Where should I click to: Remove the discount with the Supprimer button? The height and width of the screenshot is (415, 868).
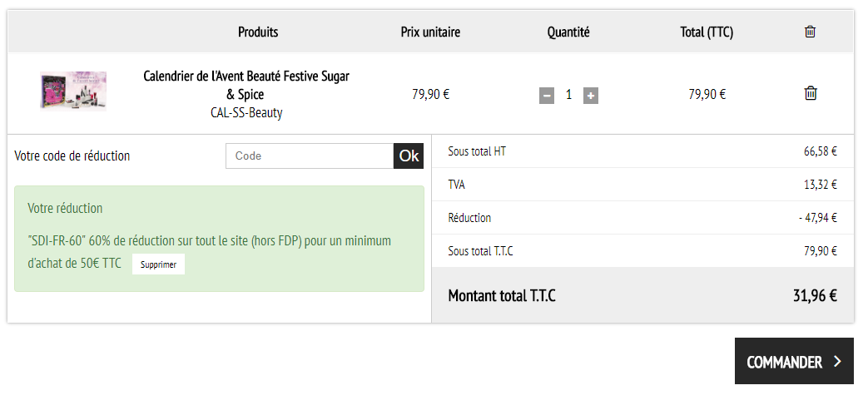158,264
